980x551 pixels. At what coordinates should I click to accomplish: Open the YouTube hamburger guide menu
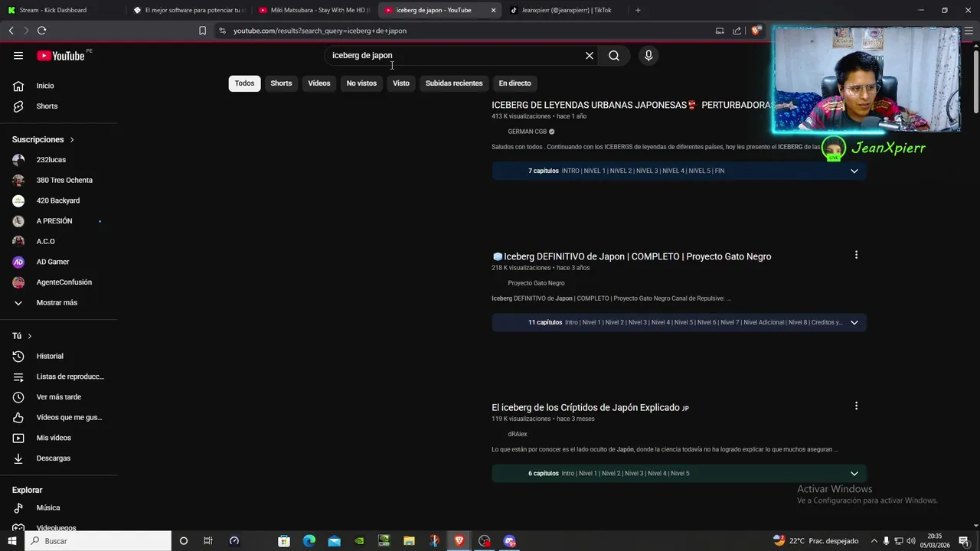(x=18, y=55)
